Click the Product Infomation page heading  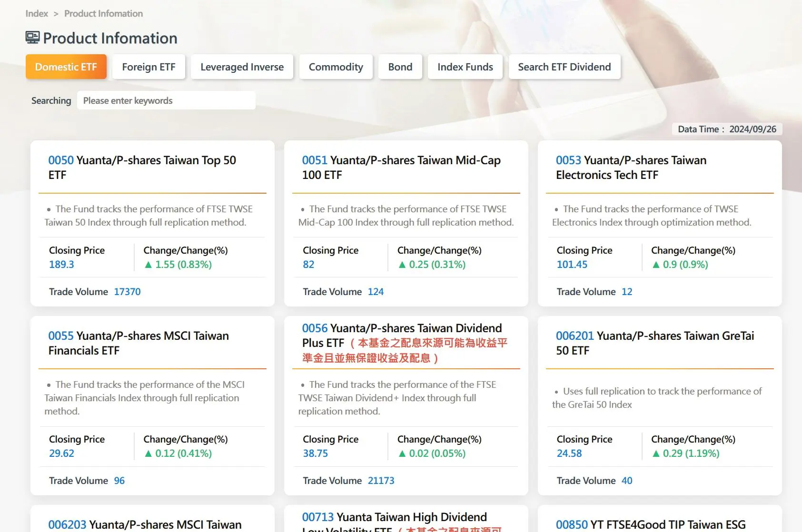[110, 38]
